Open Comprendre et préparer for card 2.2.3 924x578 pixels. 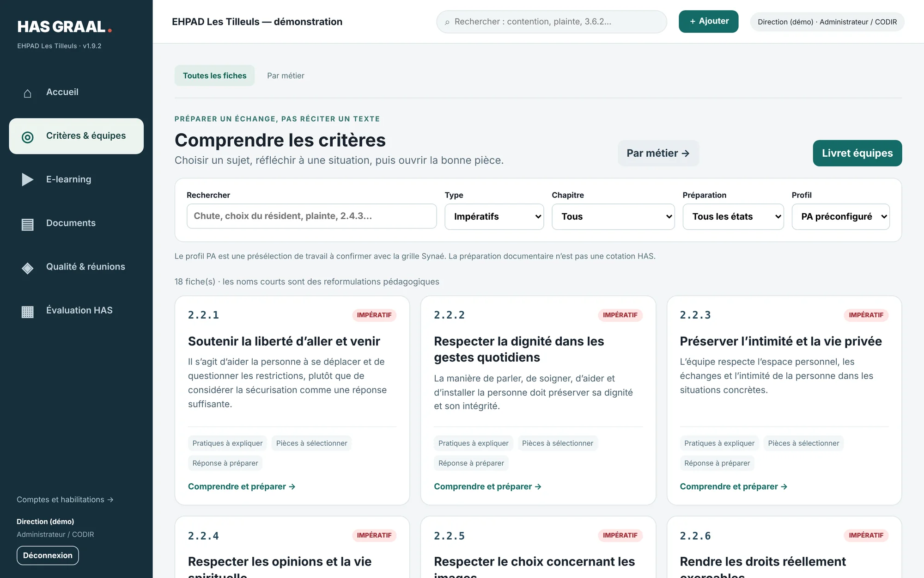point(733,486)
